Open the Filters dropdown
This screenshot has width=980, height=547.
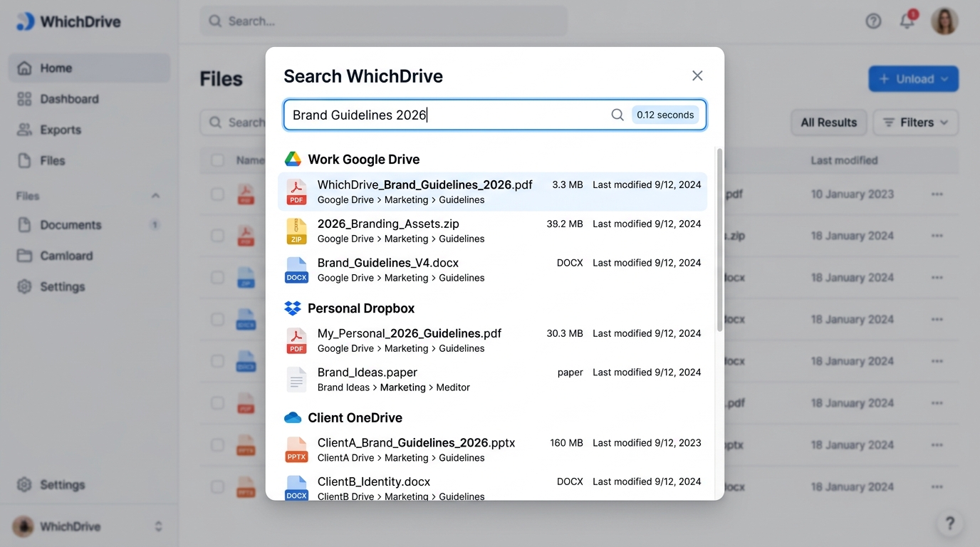tap(916, 123)
